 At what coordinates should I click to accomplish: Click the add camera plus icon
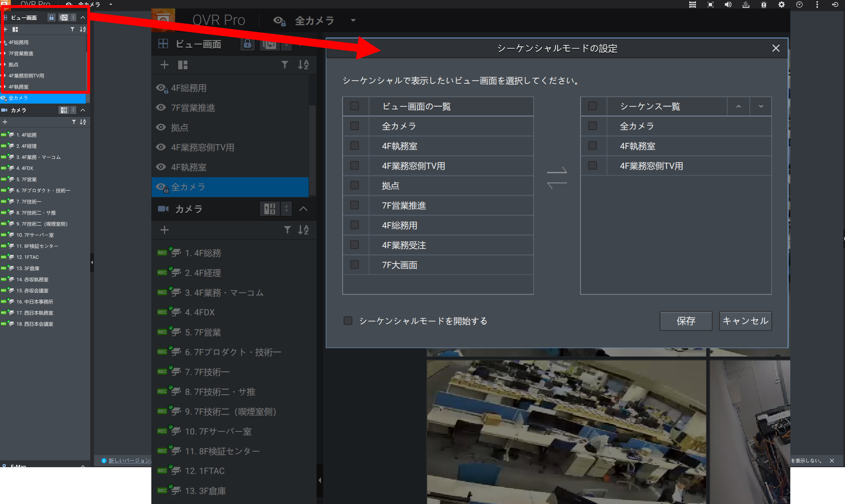point(165,230)
